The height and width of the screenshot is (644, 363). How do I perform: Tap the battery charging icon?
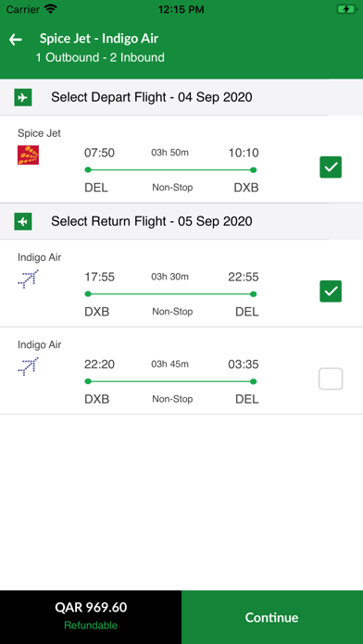[x=347, y=9]
